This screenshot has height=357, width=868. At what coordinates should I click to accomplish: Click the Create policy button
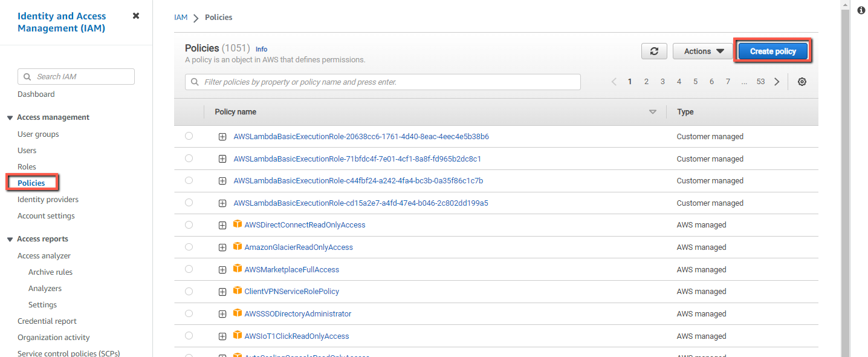point(773,51)
